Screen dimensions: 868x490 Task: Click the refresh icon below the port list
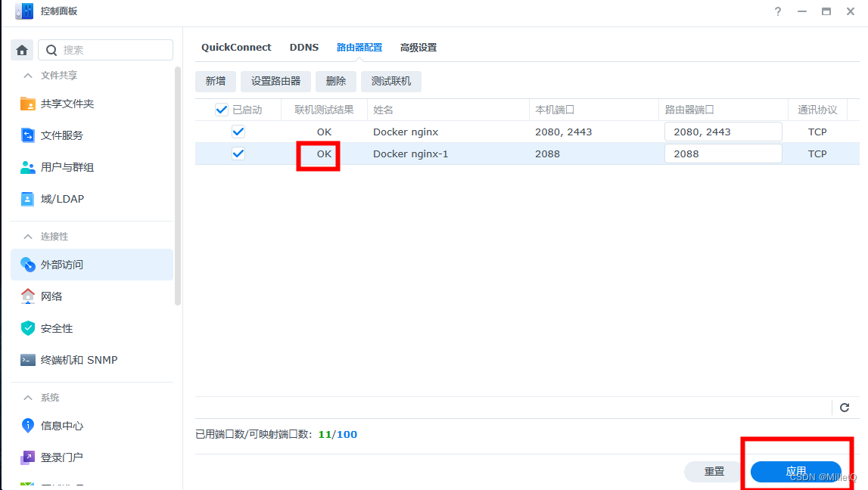click(x=845, y=407)
